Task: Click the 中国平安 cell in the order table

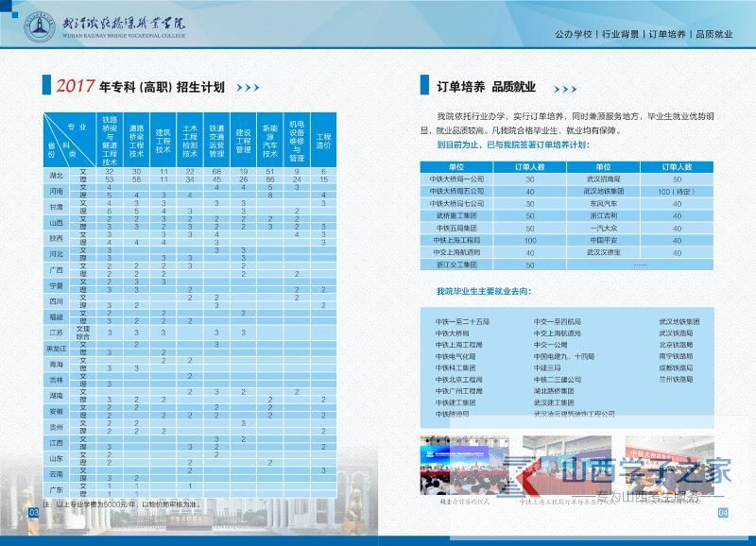Action: pyautogui.click(x=604, y=240)
